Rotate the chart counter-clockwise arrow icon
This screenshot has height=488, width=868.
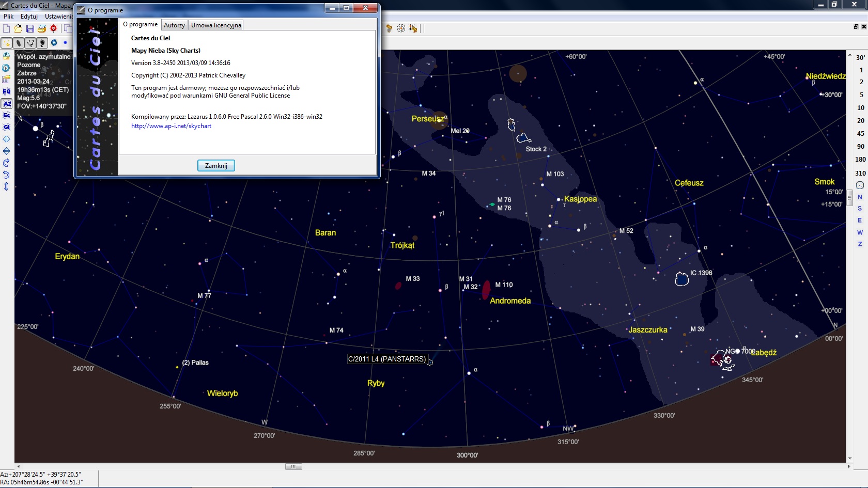(6, 175)
